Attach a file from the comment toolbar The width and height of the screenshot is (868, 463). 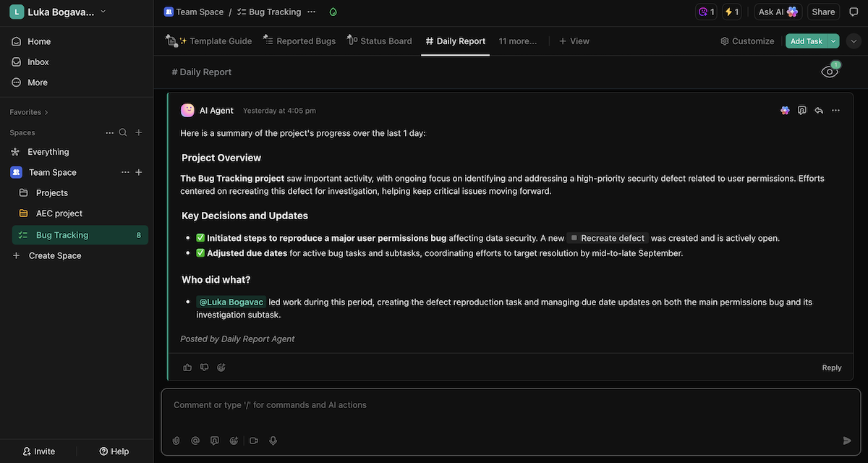coord(176,440)
